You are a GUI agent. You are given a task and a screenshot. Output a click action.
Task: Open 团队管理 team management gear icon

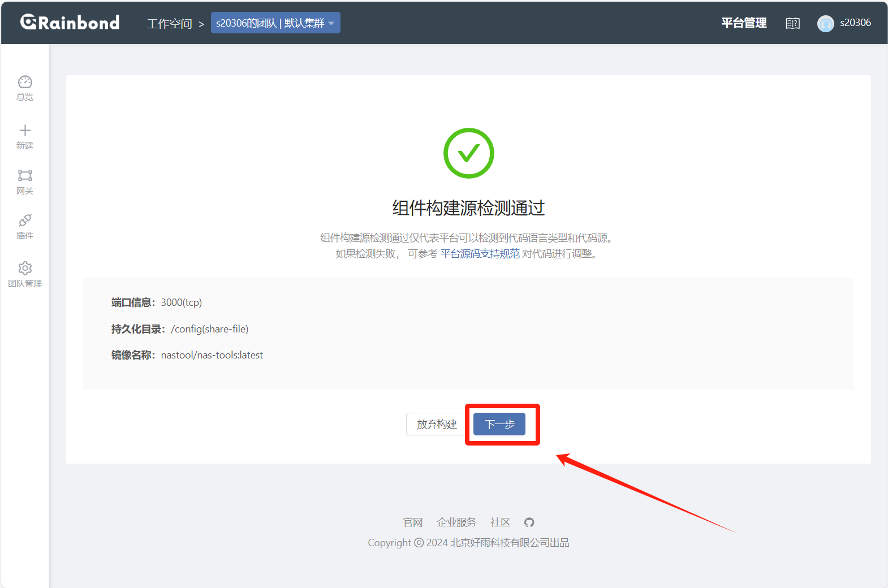25,268
